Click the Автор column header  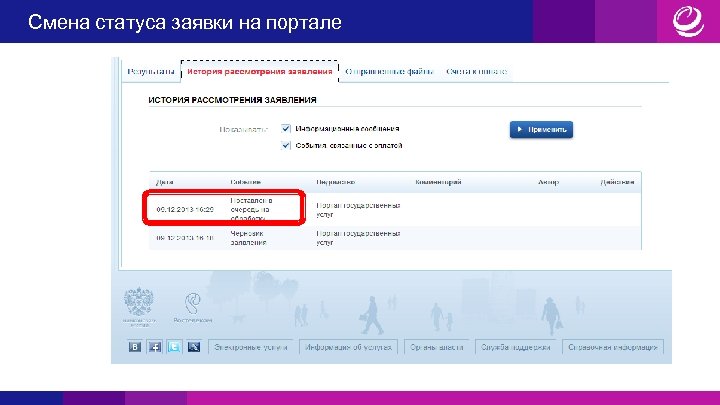coord(548,182)
